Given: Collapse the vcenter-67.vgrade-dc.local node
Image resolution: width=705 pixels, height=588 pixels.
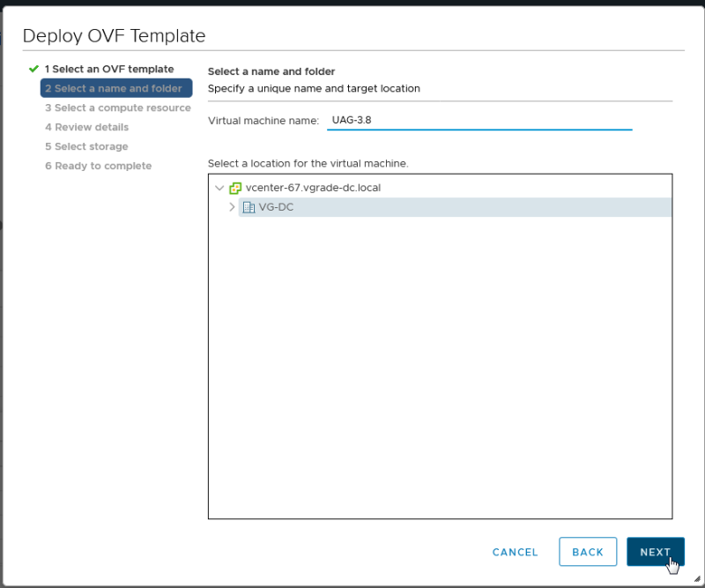Looking at the screenshot, I should (219, 188).
